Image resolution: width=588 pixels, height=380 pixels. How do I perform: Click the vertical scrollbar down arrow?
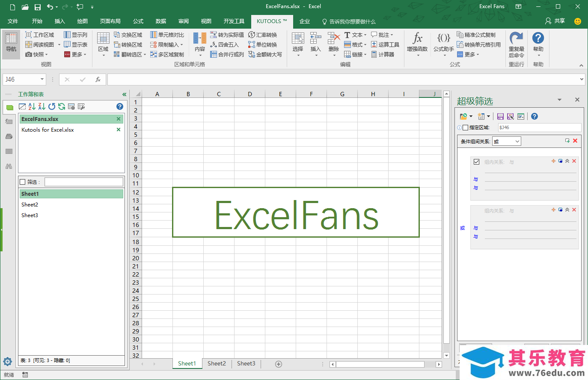point(447,355)
